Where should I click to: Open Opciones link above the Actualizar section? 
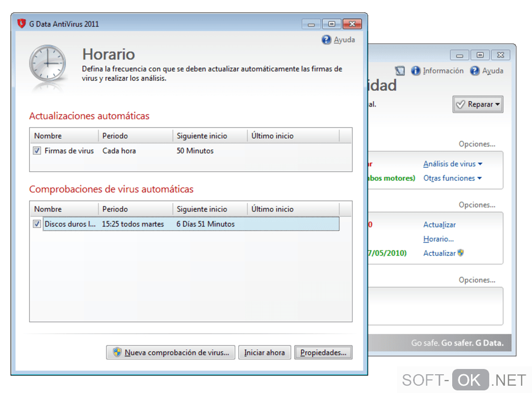pyautogui.click(x=477, y=205)
